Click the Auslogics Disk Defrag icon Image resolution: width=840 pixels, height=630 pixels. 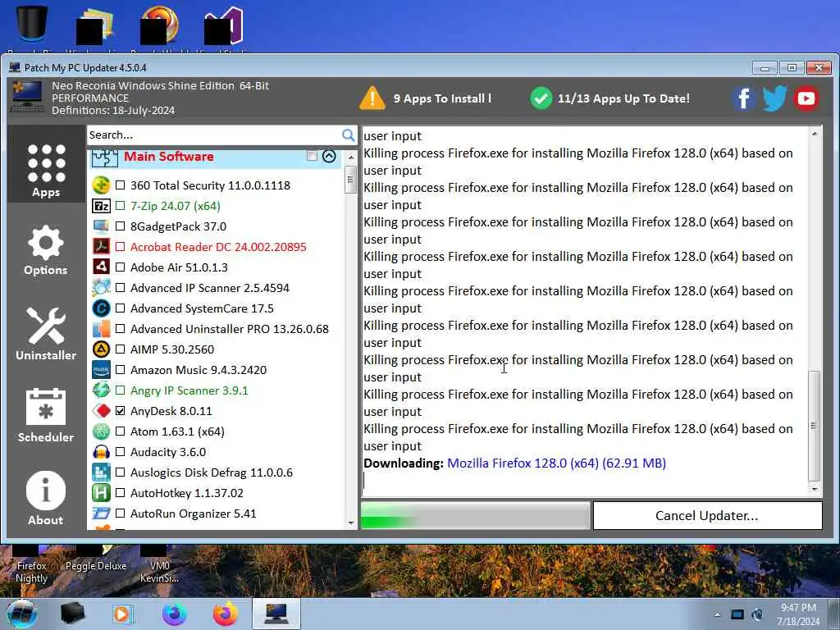(x=101, y=472)
